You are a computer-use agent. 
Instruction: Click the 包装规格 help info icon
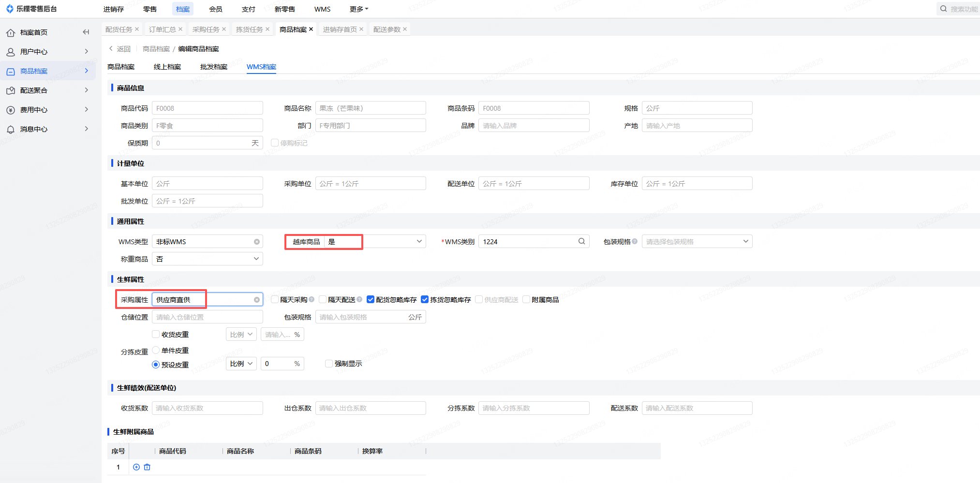(x=635, y=241)
